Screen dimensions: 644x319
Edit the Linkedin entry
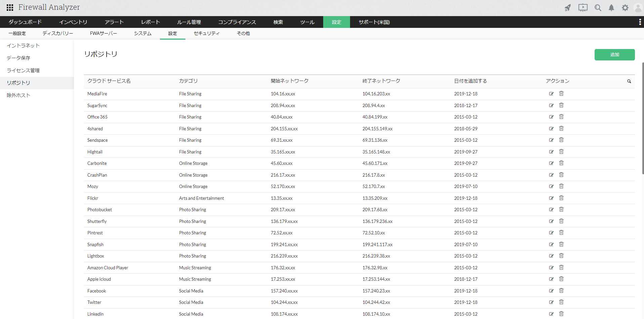click(551, 314)
